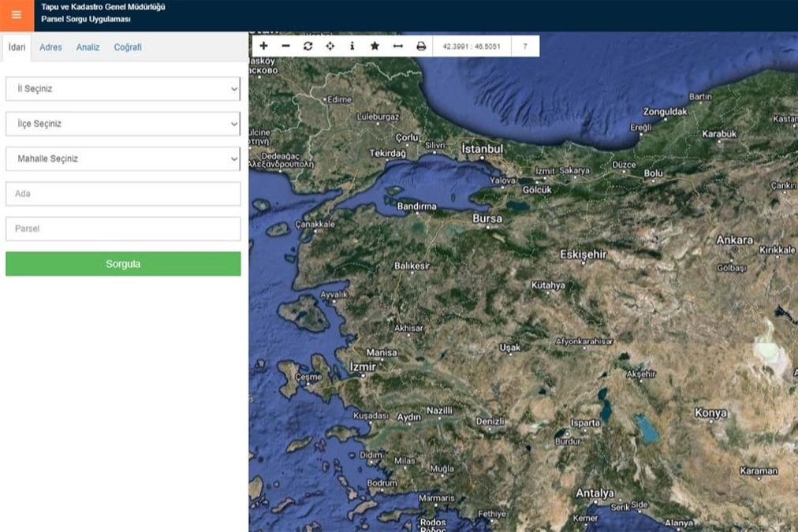Expand the İl Seçiniz dropdown
This screenshot has height=532, width=798.
(x=123, y=89)
